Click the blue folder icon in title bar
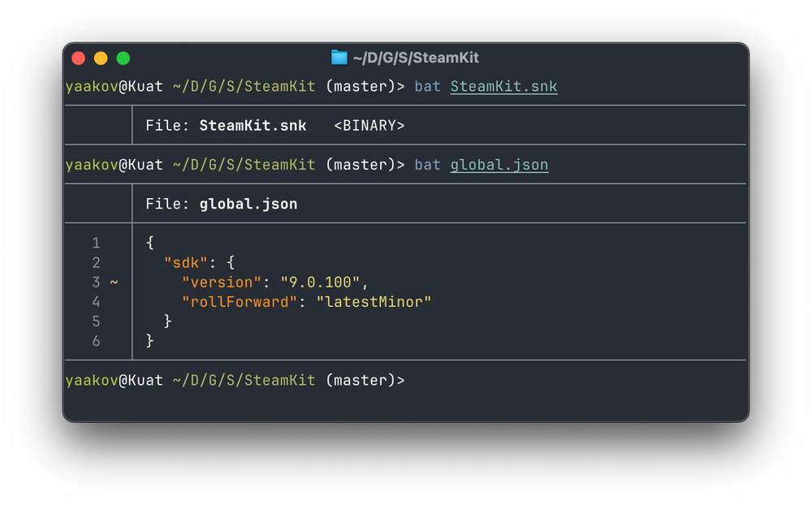The image size is (812, 505). point(339,57)
